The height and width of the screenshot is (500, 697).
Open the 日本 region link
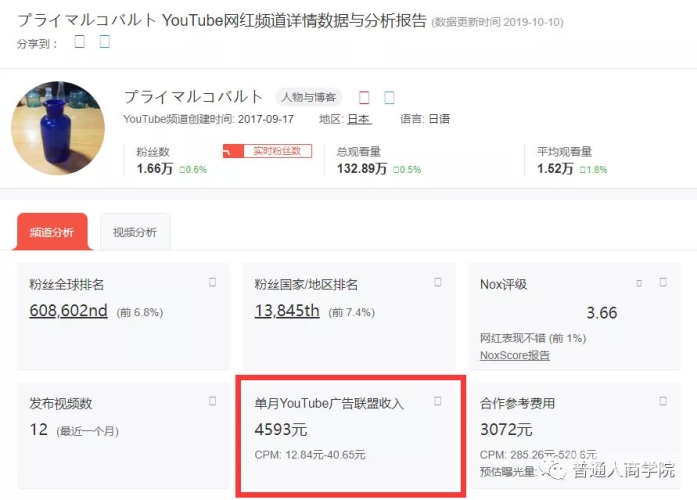pos(359,119)
